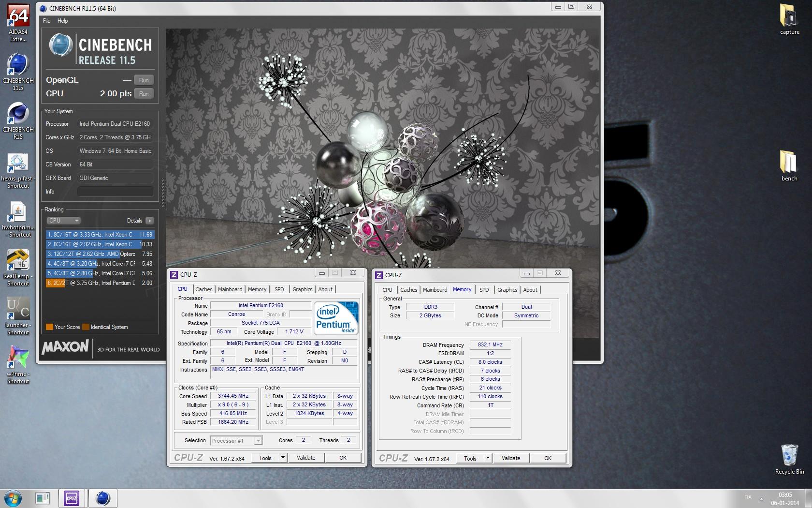Screen dimensions: 812x508
Task: Select ranking row 12C/12T AMD Opteron
Action: pyautogui.click(x=100, y=254)
